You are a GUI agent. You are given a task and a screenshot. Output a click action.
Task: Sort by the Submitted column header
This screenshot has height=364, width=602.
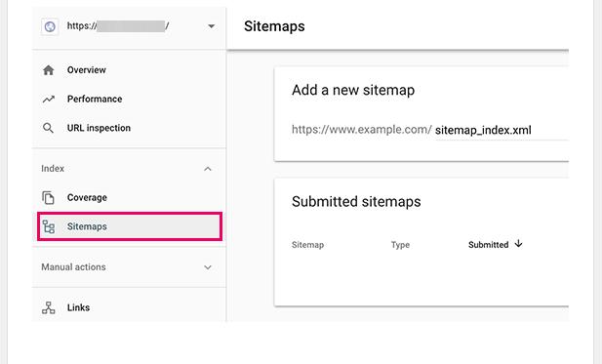489,245
